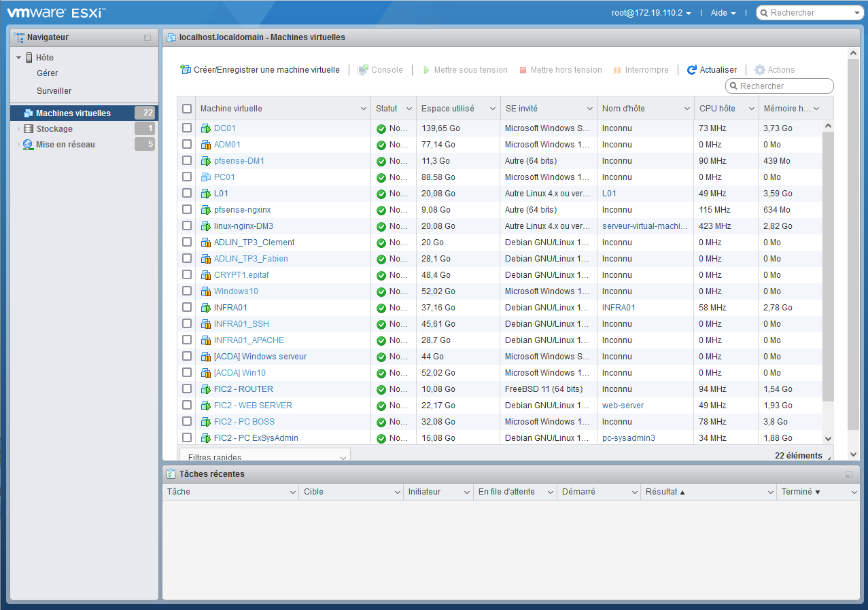Click the Créer/Enregistrer machine virtuelle icon
This screenshot has height=610, width=868.
click(x=186, y=70)
